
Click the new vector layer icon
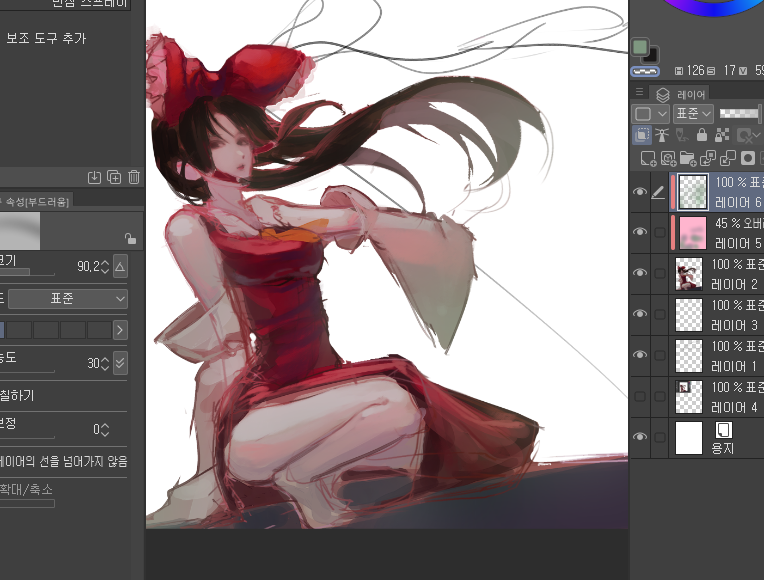[668, 158]
